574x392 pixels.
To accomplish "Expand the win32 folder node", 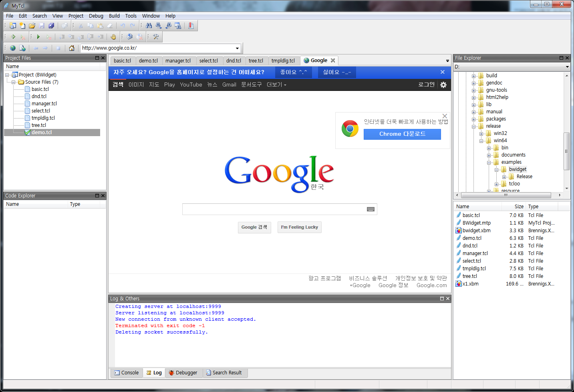I will tap(481, 133).
